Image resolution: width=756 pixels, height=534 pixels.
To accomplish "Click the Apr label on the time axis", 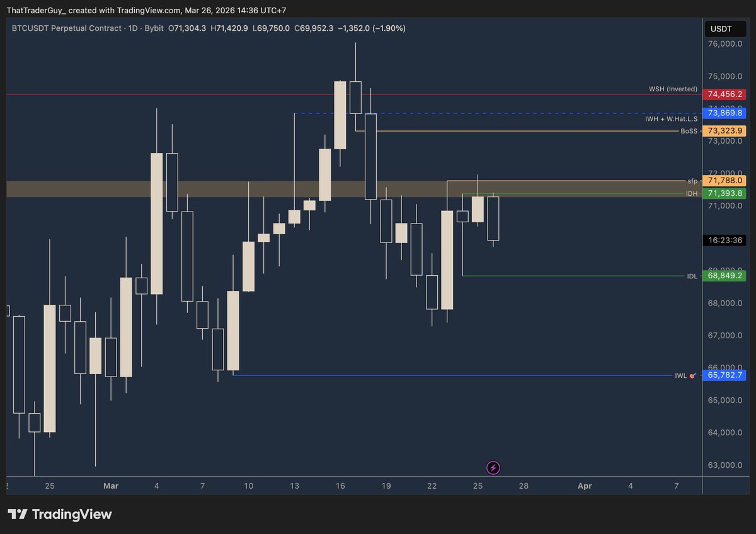I will 584,486.
